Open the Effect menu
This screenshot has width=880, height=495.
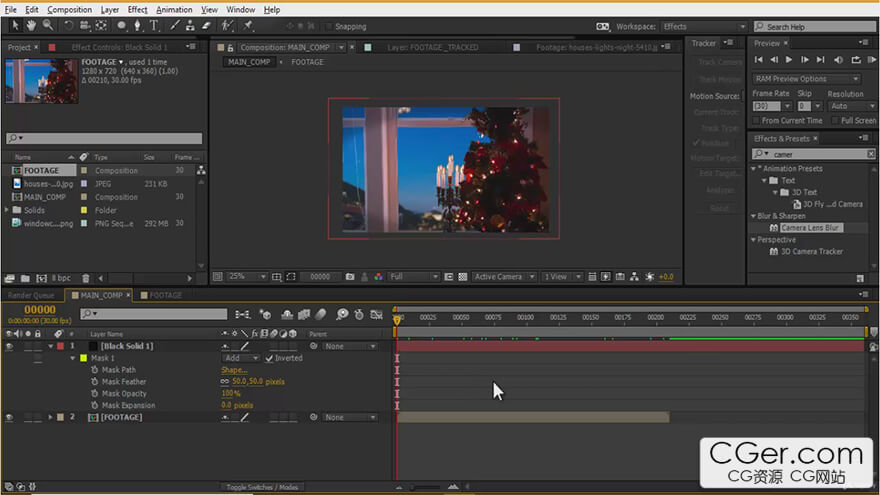pyautogui.click(x=137, y=10)
